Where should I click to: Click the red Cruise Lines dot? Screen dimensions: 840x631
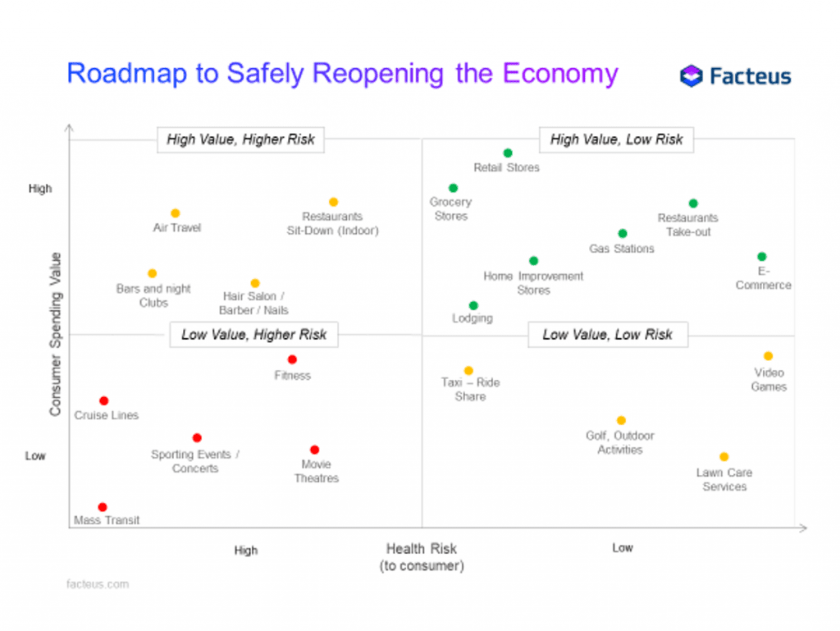[104, 400]
